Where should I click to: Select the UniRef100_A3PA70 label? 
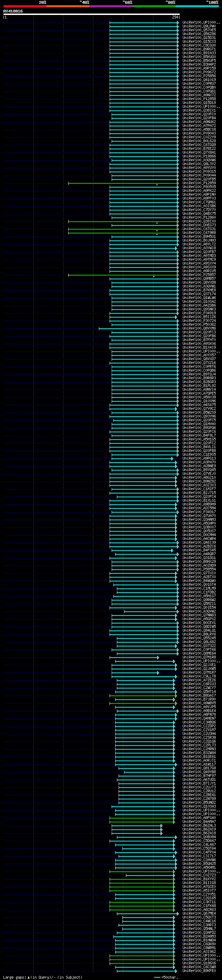[199, 462]
